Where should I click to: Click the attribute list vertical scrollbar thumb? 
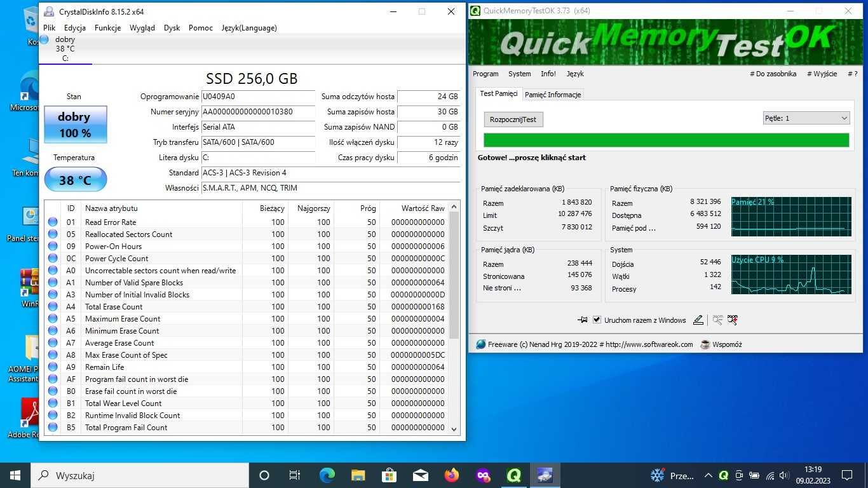454,275
